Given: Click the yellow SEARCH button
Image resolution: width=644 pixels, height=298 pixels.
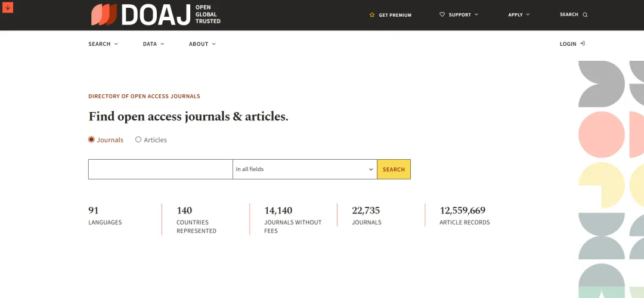Looking at the screenshot, I should 394,169.
